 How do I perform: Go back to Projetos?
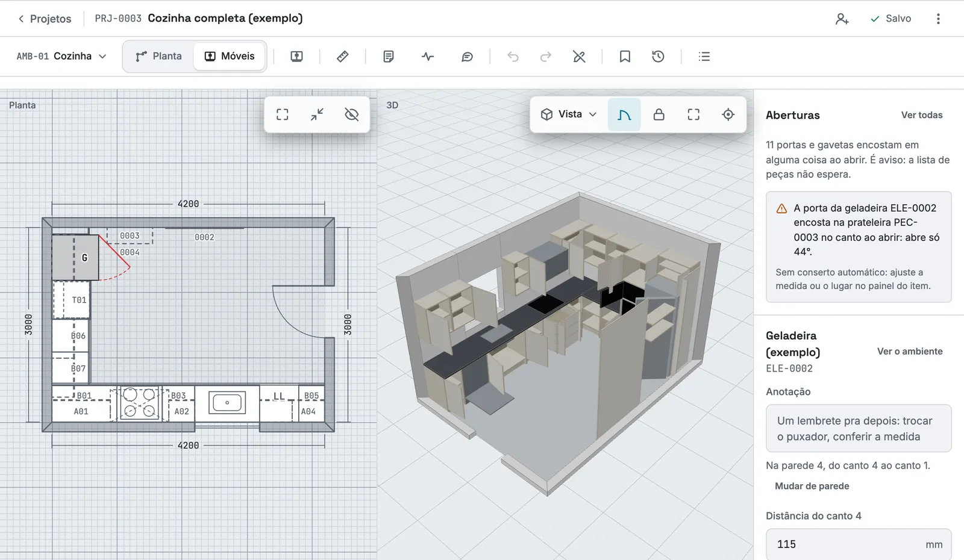tap(44, 19)
